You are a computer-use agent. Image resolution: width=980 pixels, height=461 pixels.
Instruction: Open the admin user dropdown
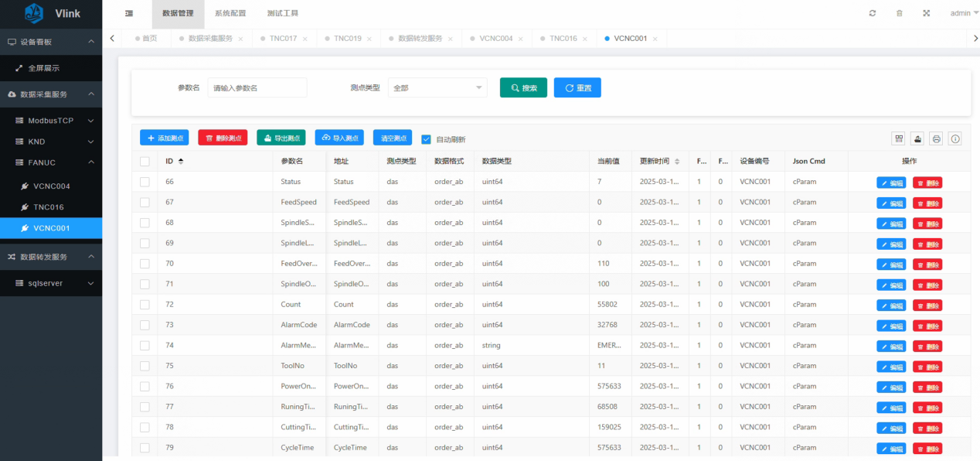pos(962,13)
